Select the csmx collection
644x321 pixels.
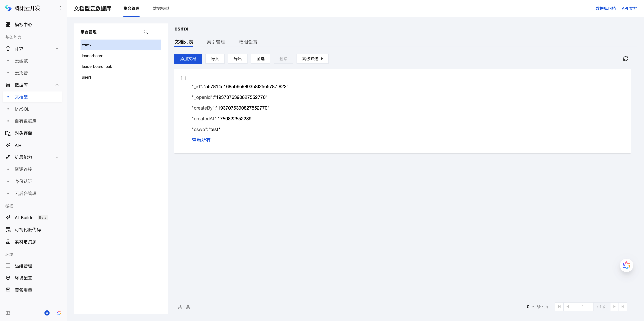coord(121,45)
